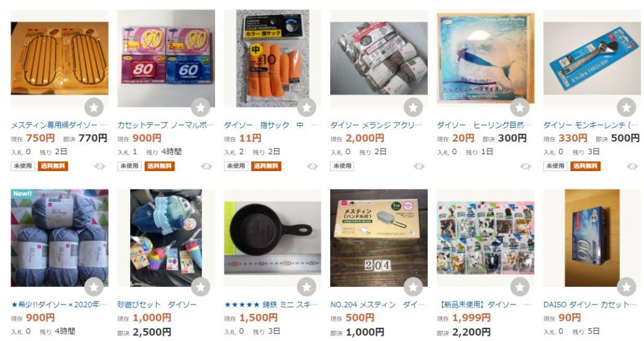The width and height of the screenshot is (644, 341).
Task: Open the blue yarn New!! thumbnail
Action: tap(60, 238)
